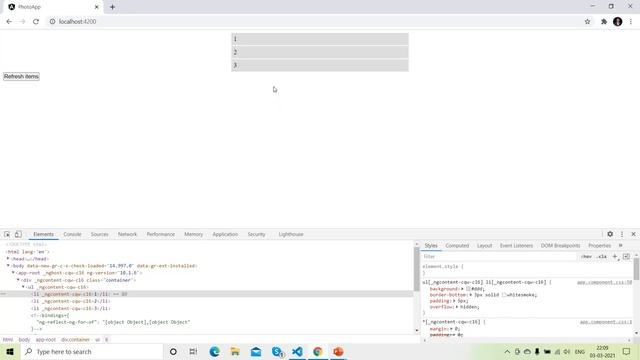
Task: Select div.container in the breadcrumb bar
Action: point(75,340)
